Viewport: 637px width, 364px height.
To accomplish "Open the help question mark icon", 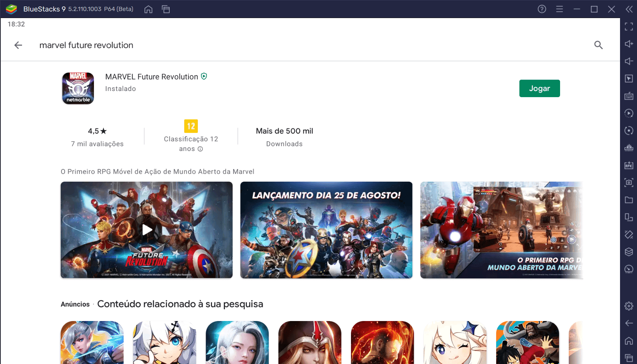I will pos(542,9).
